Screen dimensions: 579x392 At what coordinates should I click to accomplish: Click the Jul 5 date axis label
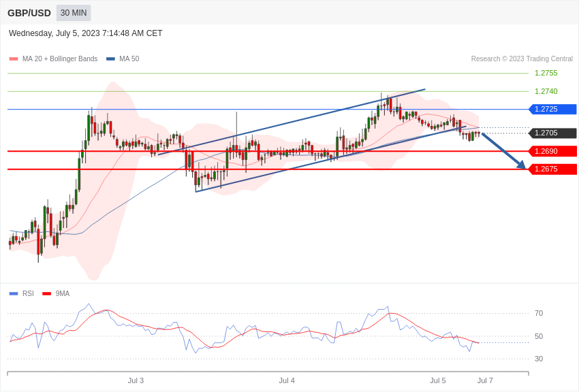(438, 380)
